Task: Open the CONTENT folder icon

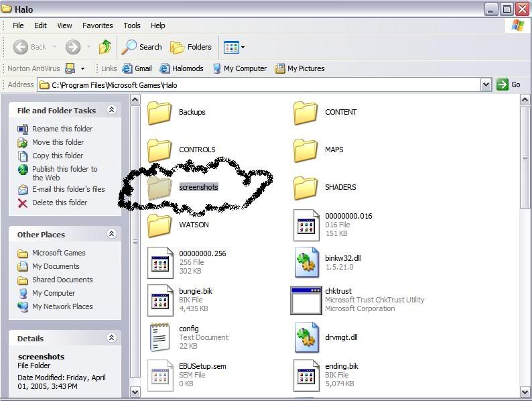Action: point(306,113)
